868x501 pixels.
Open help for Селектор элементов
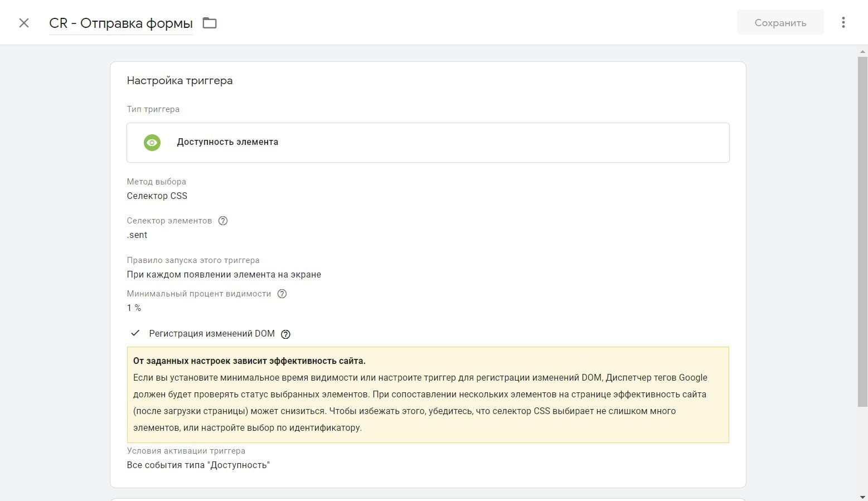(223, 221)
